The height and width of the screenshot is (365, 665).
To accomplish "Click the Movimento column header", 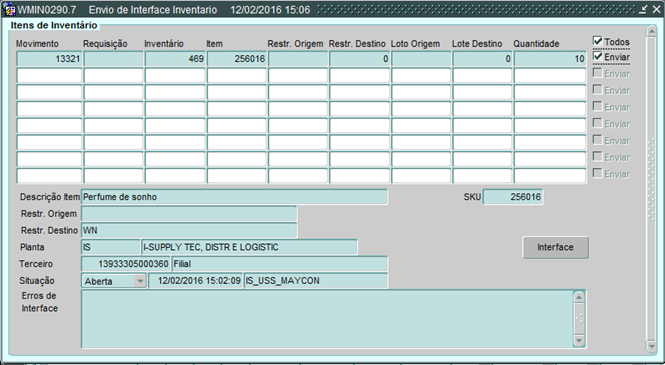I will coord(37,44).
